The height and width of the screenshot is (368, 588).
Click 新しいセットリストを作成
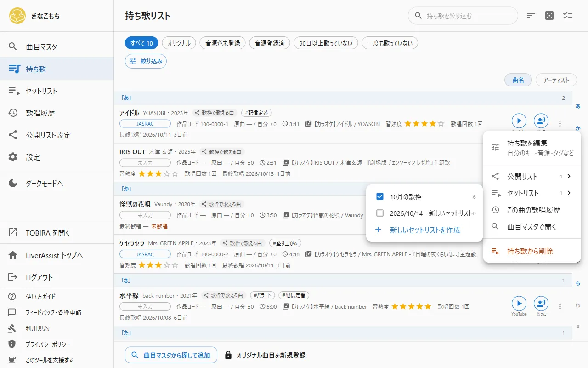(424, 230)
